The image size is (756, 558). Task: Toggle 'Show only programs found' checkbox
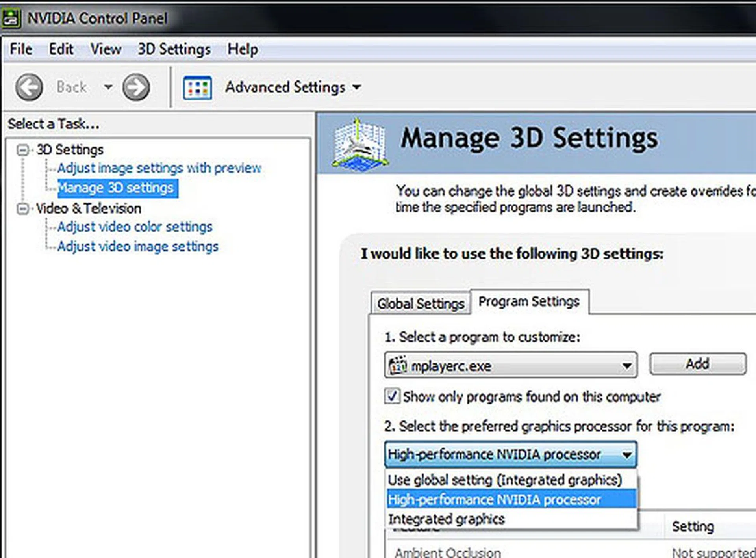(393, 396)
